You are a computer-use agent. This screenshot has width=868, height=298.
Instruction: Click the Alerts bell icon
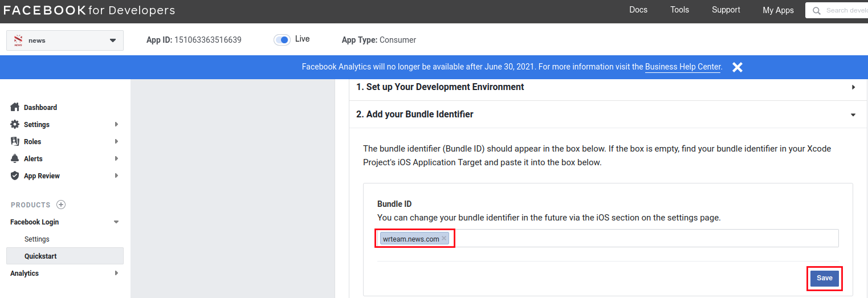pyautogui.click(x=15, y=158)
